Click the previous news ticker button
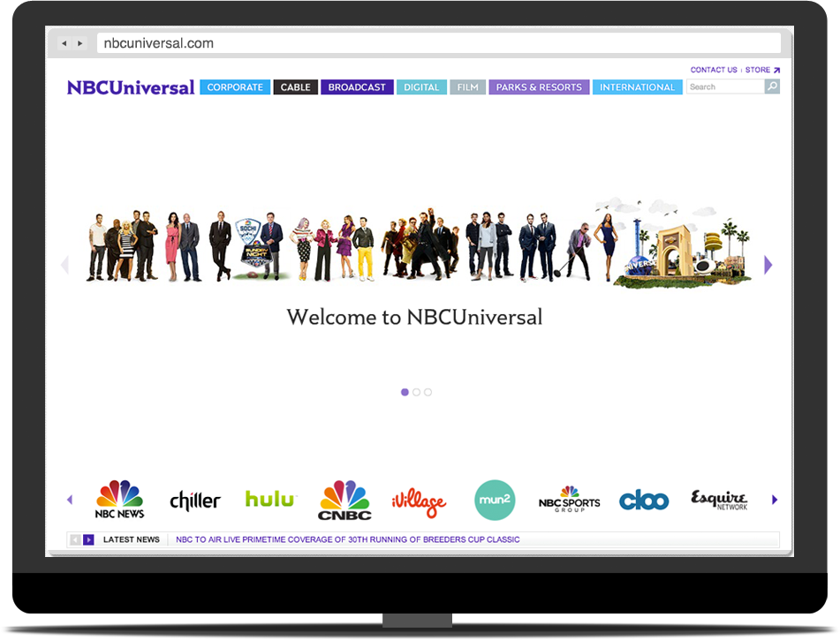 click(x=76, y=540)
